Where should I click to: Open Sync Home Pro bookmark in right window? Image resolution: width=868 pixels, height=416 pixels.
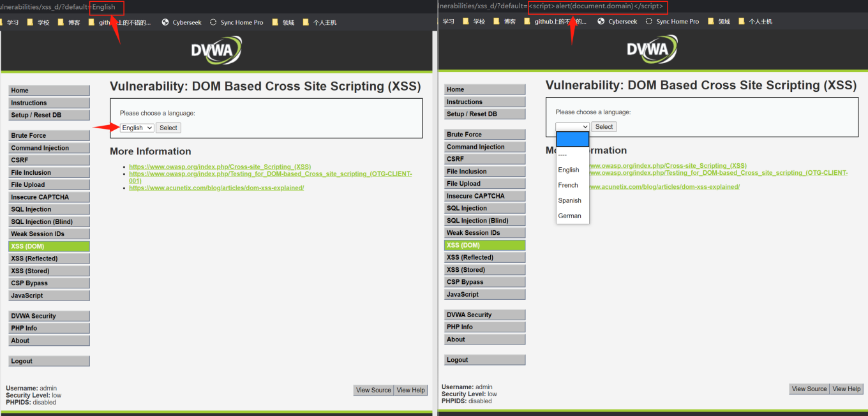(x=672, y=22)
